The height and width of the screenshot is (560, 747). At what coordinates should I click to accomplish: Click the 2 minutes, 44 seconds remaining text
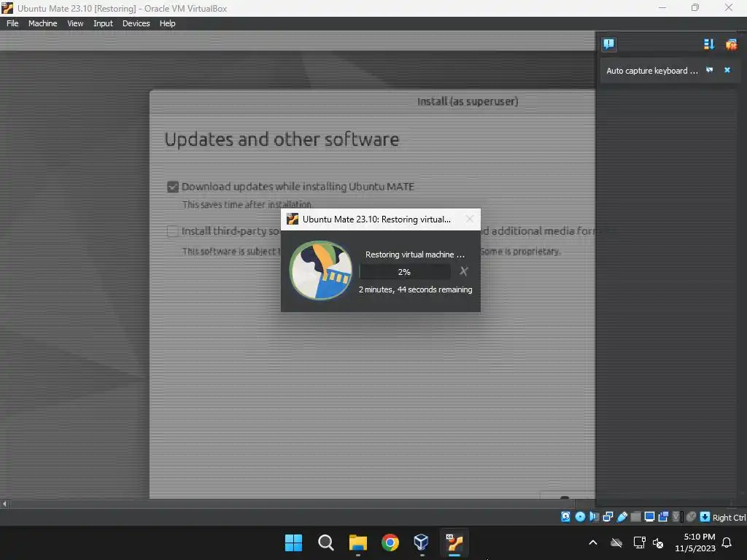415,289
